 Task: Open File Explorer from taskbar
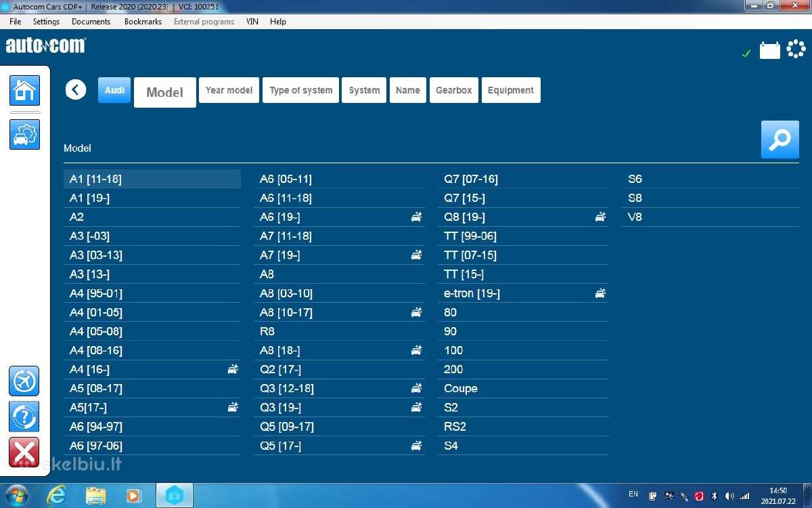tap(95, 495)
